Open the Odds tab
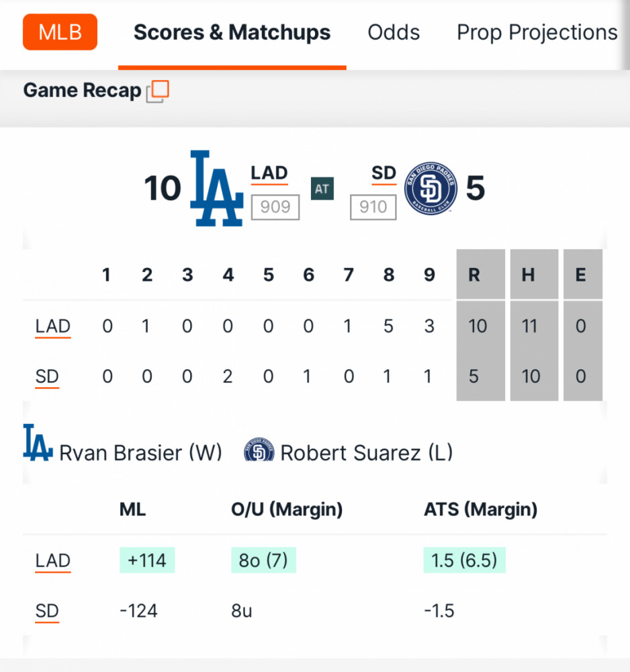The image size is (630, 672). [394, 32]
